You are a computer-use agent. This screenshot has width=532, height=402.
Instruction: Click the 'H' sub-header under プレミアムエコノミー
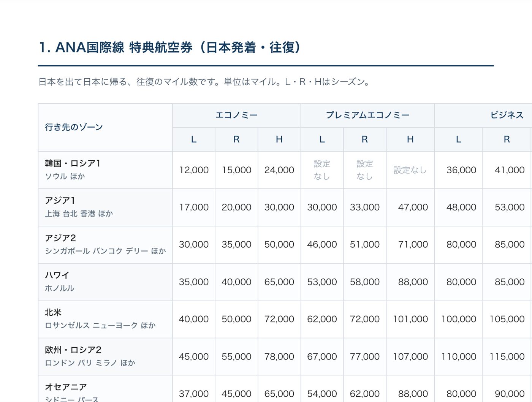[x=410, y=139]
